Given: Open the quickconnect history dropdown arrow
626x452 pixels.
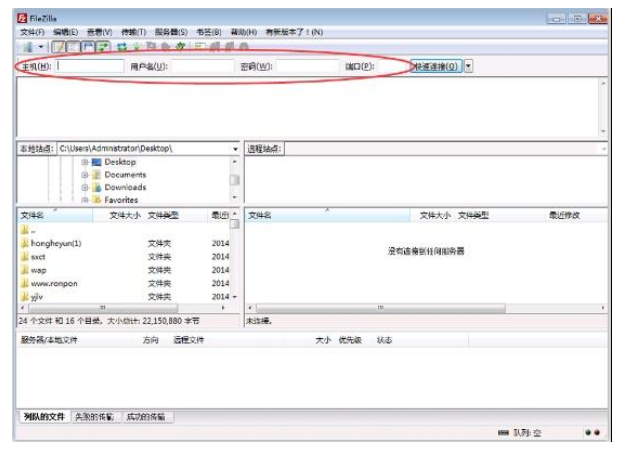Looking at the screenshot, I should click(x=469, y=66).
